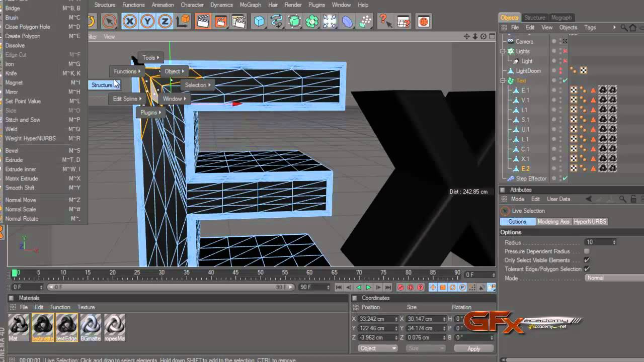Open the Object coordinate mode dropdown
This screenshot has width=644, height=362.
tap(378, 348)
